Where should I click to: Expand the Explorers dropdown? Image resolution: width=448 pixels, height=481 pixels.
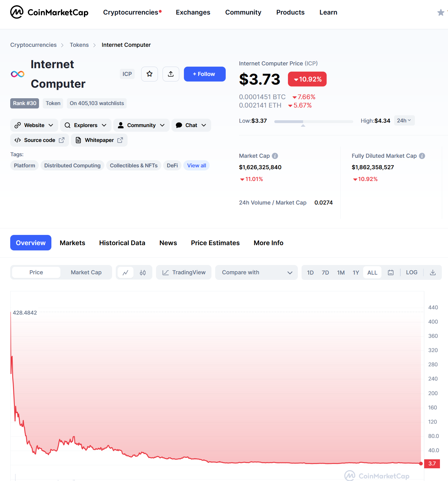tap(85, 125)
